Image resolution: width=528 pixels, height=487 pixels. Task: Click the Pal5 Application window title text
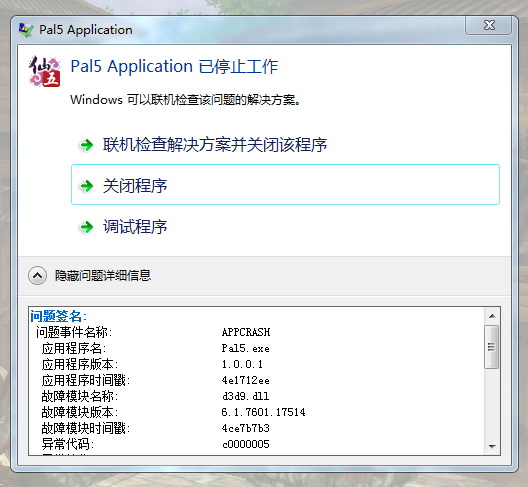(x=86, y=30)
